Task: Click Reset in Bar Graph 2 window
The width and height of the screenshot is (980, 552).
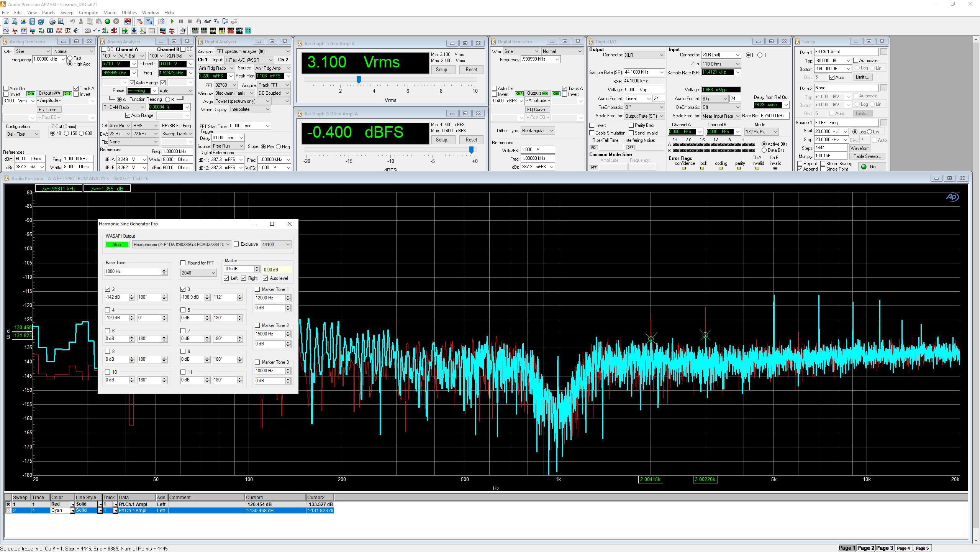Action: coord(471,140)
